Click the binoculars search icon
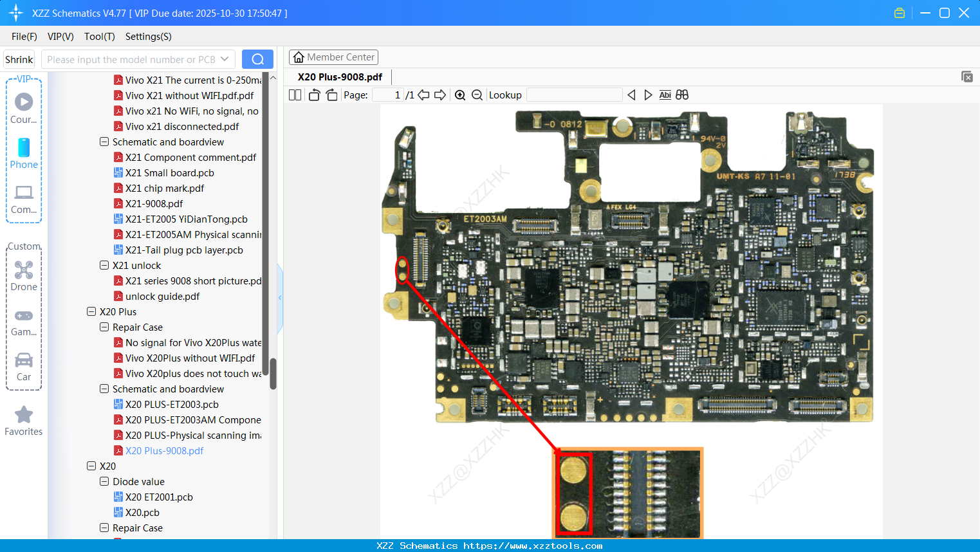The width and height of the screenshot is (980, 552). pos(682,95)
